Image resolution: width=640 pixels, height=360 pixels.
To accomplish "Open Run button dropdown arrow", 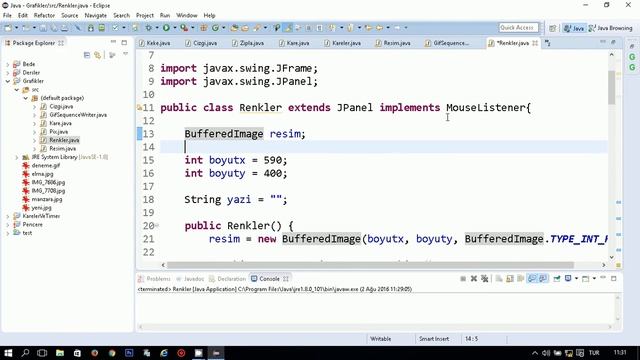I will coord(174,28).
